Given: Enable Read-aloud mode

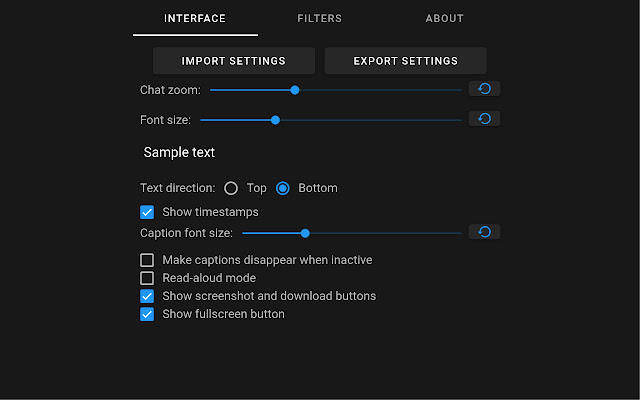Looking at the screenshot, I should (147, 278).
